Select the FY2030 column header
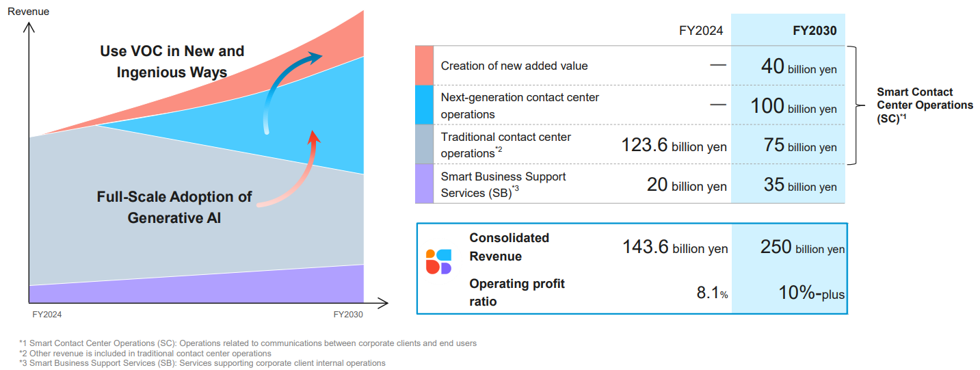The height and width of the screenshot is (370, 980). [x=811, y=31]
